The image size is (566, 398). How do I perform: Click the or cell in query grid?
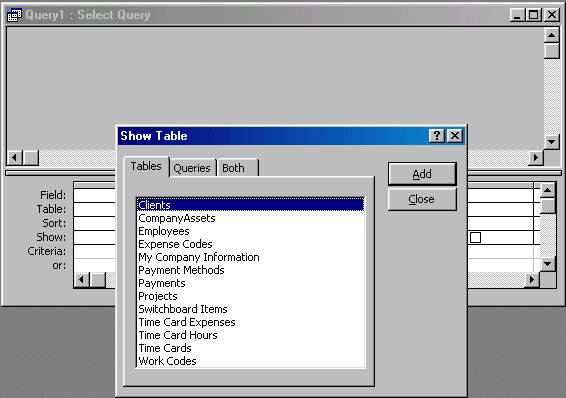(95, 266)
